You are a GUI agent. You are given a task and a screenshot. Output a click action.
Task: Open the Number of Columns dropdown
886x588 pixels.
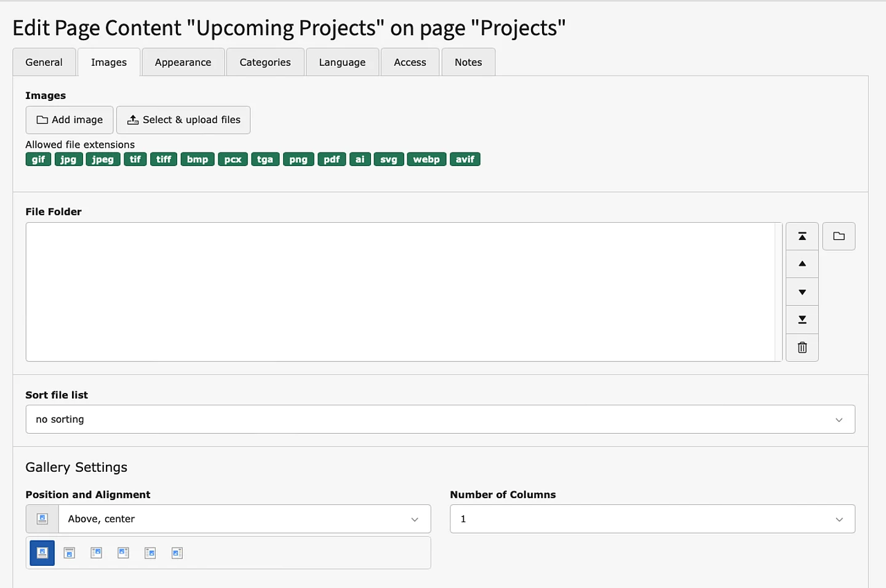652,518
